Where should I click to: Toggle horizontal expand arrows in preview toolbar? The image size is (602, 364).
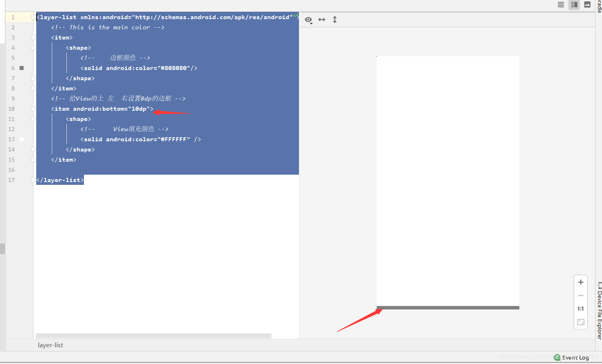[322, 20]
